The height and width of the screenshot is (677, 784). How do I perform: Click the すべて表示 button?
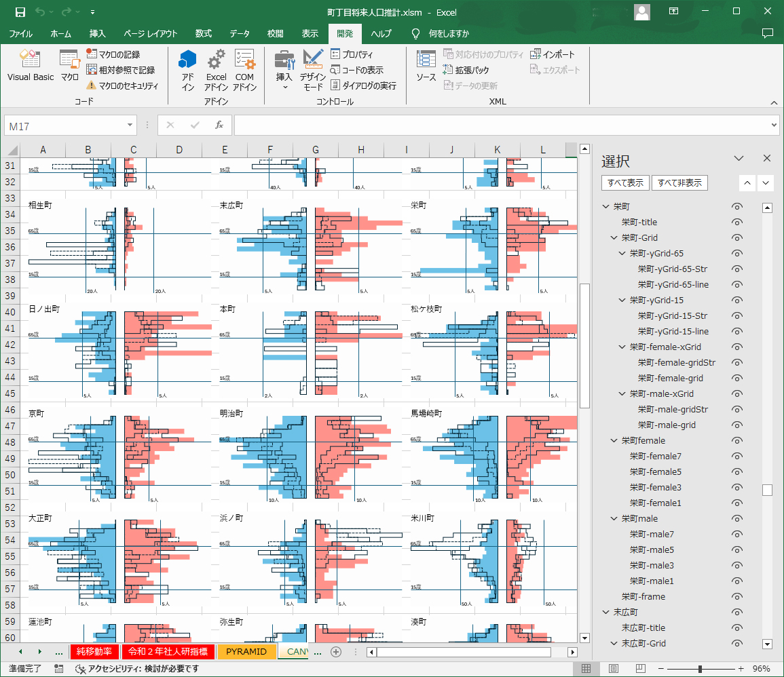pyautogui.click(x=624, y=182)
